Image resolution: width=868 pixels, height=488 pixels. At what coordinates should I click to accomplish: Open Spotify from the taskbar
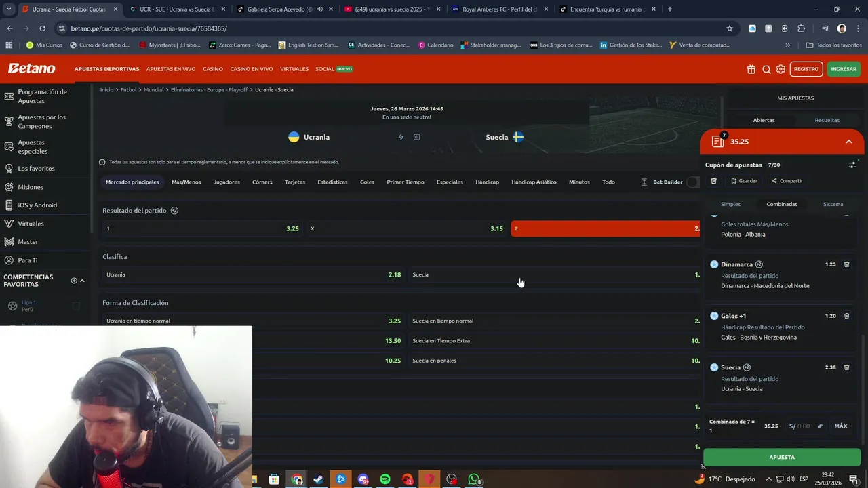tap(385, 479)
